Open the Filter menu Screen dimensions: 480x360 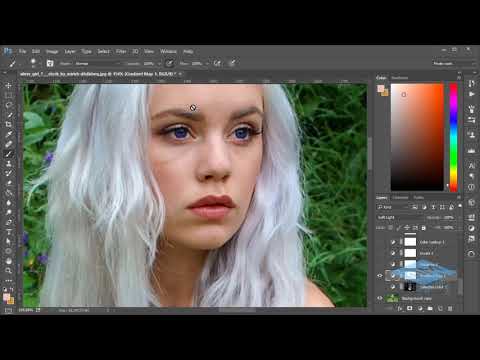121,51
